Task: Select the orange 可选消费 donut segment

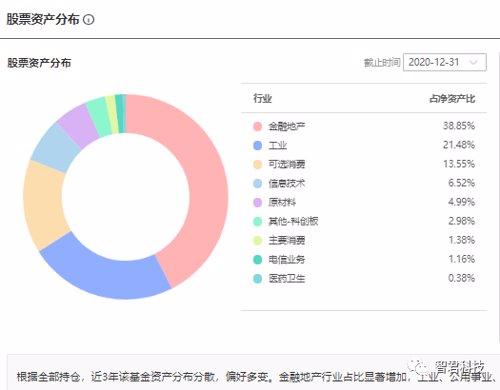Action: (x=43, y=203)
